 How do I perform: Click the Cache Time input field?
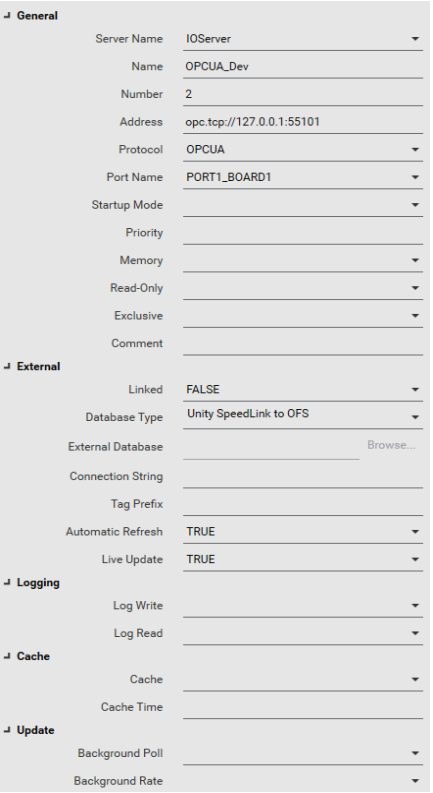[x=303, y=708]
